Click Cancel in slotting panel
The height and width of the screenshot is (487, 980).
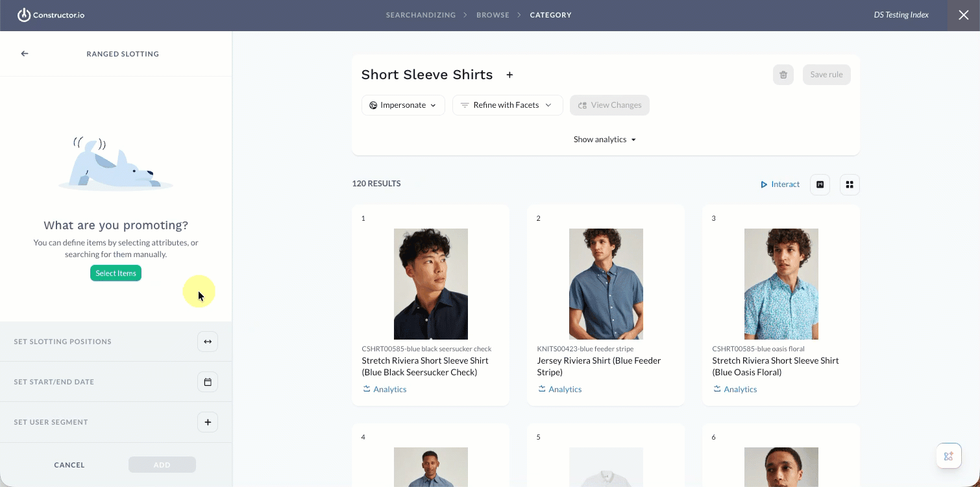pyautogui.click(x=69, y=465)
